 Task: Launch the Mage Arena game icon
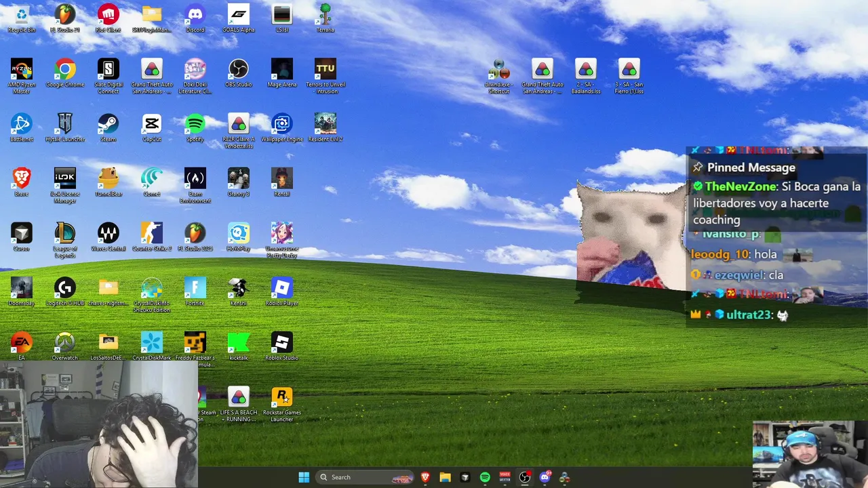click(282, 73)
